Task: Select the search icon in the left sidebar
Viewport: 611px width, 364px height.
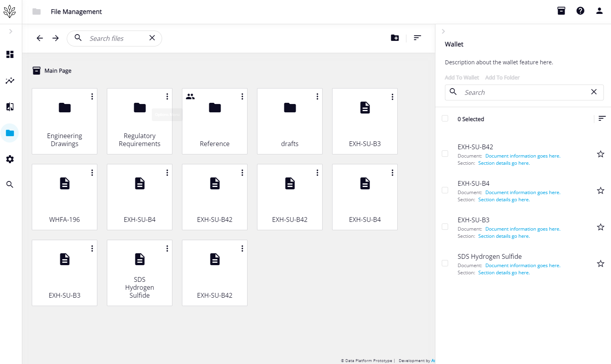Action: pos(10,184)
